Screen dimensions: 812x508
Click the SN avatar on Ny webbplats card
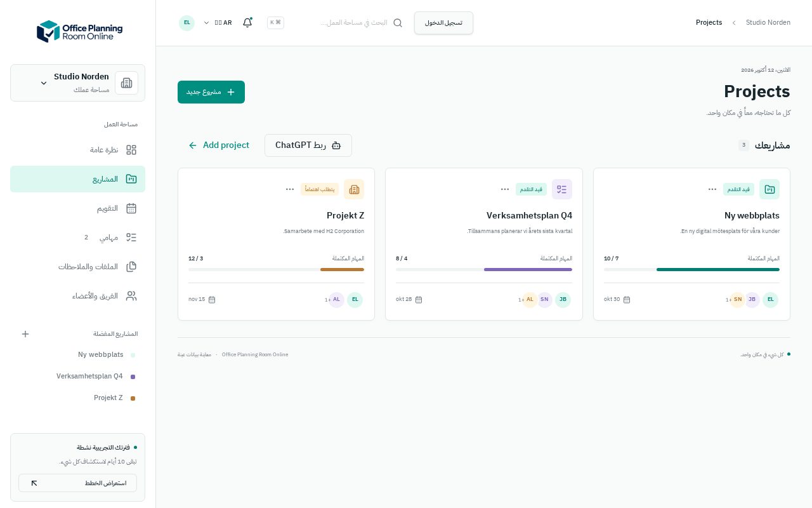coord(738,300)
